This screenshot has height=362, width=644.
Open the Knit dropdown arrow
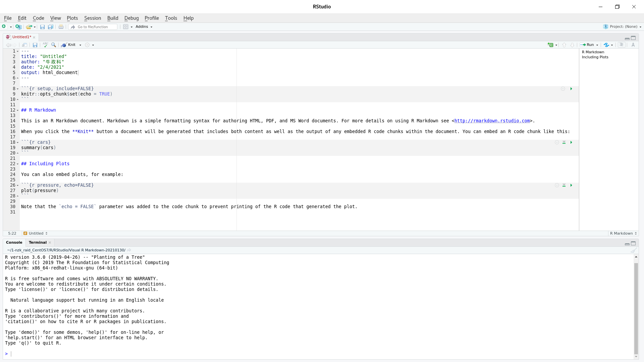point(80,45)
